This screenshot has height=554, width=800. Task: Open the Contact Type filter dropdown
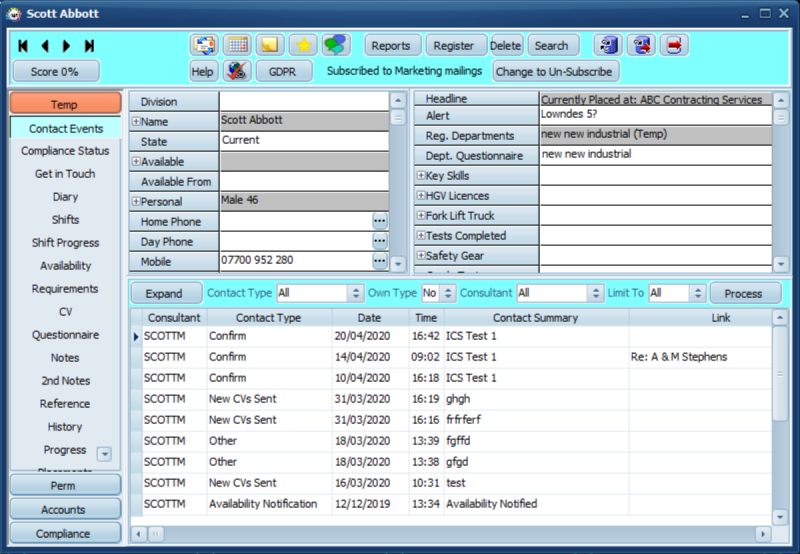click(356, 293)
